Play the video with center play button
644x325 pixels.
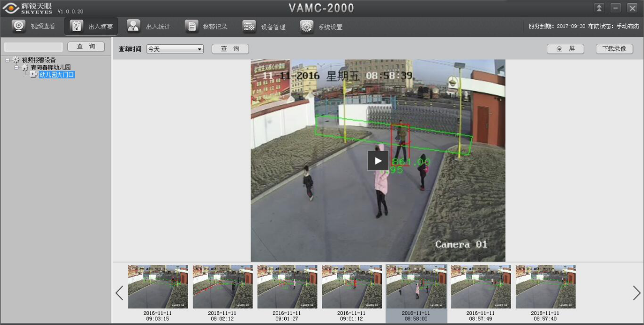[378, 161]
